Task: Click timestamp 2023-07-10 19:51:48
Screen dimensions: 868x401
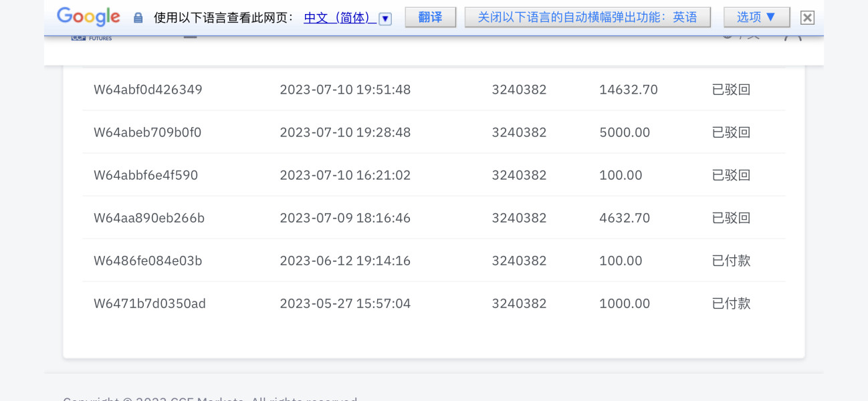Action: pyautogui.click(x=345, y=90)
